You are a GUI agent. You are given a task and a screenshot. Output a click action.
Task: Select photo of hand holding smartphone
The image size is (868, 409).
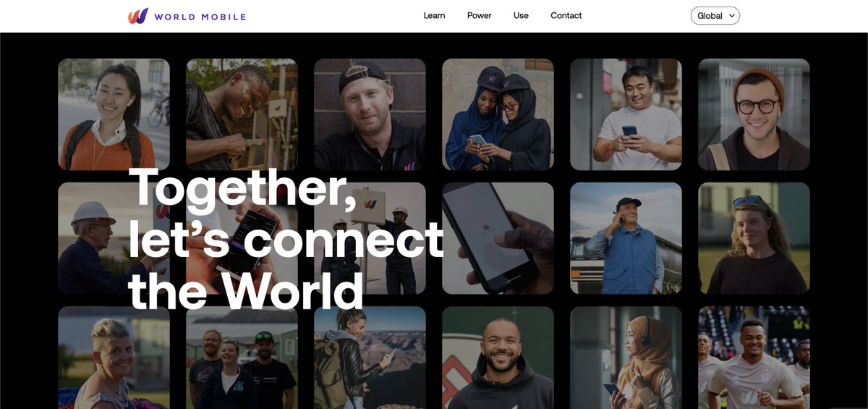point(498,238)
